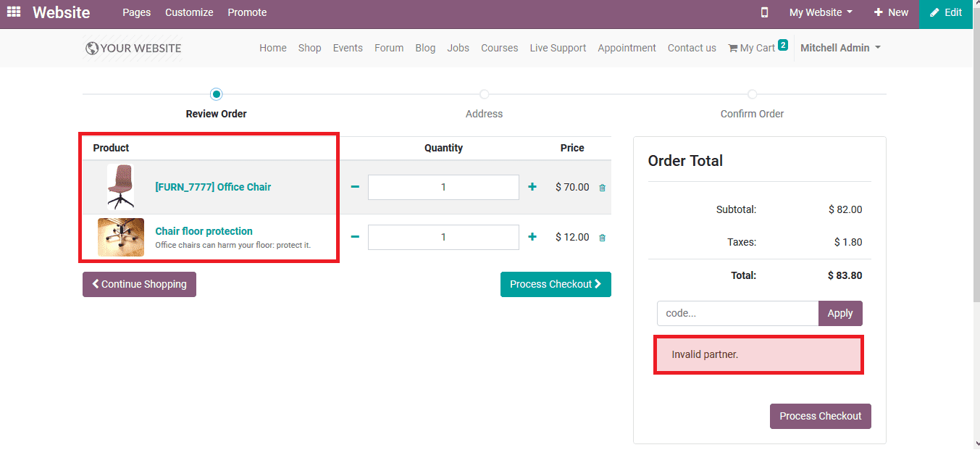Open the Promote menu
Image resolution: width=980 pixels, height=450 pixels.
[x=247, y=12]
